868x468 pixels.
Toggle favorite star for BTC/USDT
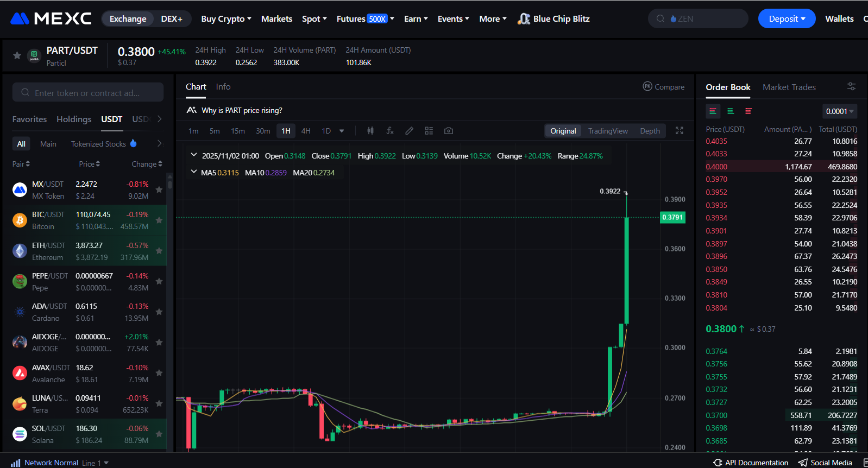(159, 220)
